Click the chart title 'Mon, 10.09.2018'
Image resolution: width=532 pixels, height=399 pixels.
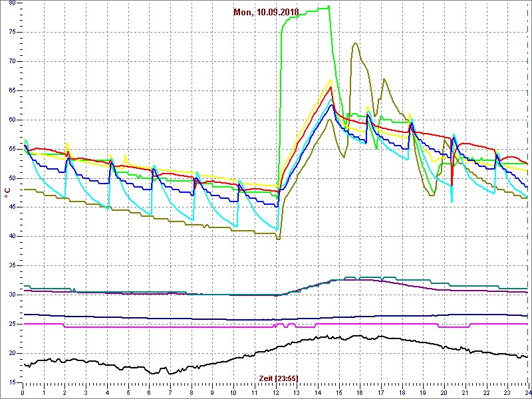tap(266, 13)
